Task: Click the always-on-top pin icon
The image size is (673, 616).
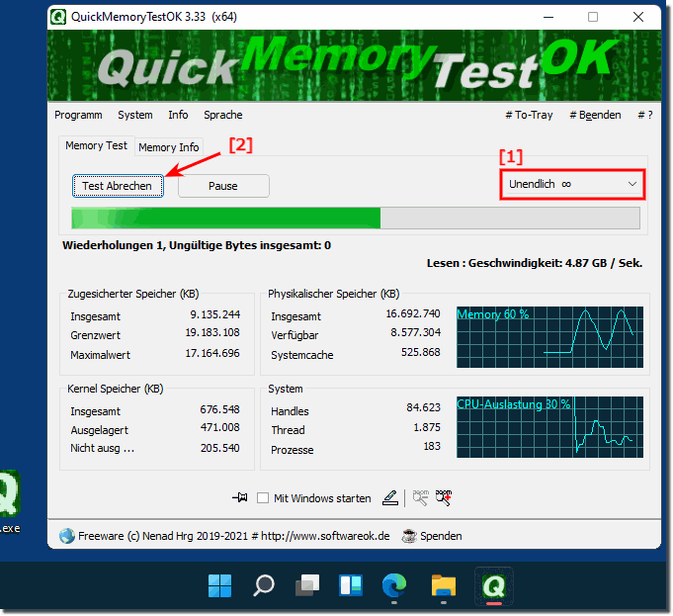Action: pos(239,497)
